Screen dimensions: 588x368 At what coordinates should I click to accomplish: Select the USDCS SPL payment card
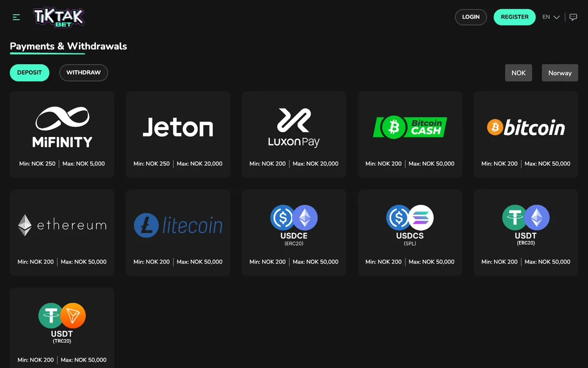pyautogui.click(x=410, y=233)
